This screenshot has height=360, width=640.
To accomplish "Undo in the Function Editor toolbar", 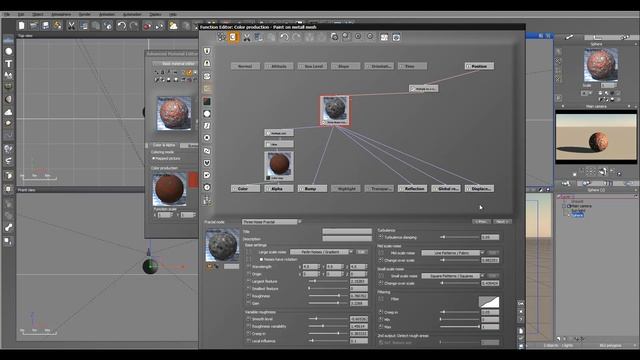I will click(x=284, y=37).
